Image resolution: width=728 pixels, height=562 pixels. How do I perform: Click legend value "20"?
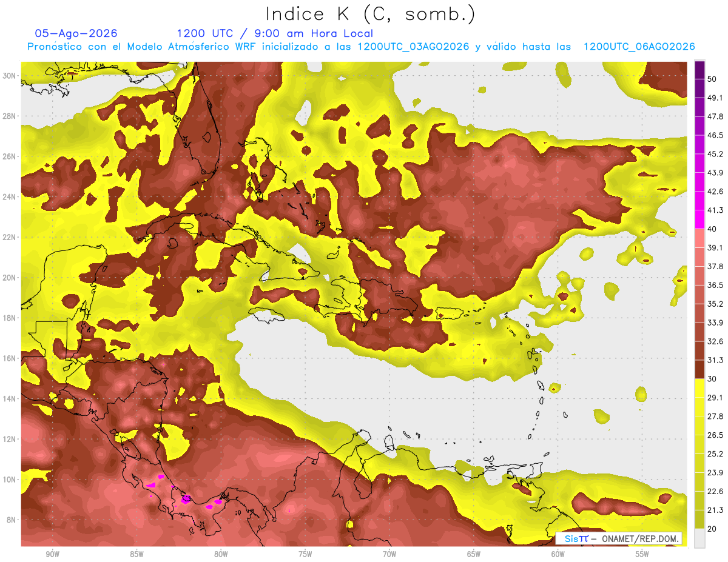713,529
